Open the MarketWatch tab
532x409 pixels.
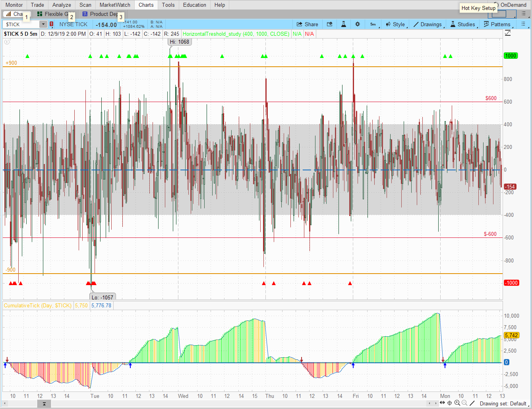click(x=115, y=5)
